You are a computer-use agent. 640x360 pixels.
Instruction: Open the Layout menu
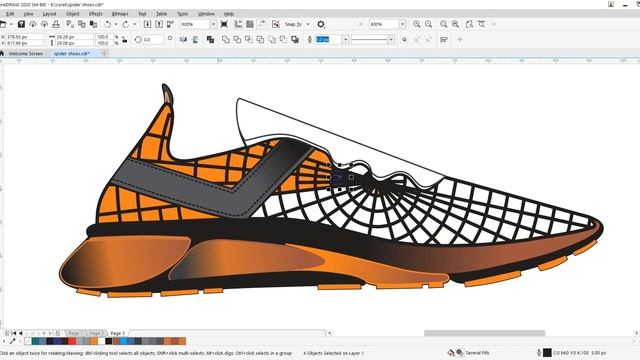[x=49, y=14]
